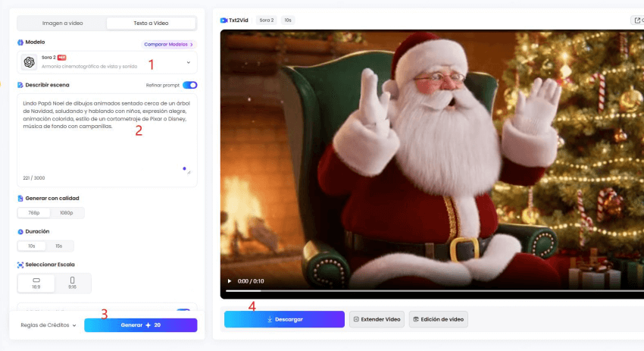Select the 9:16 portrait aspect ratio

(x=72, y=284)
